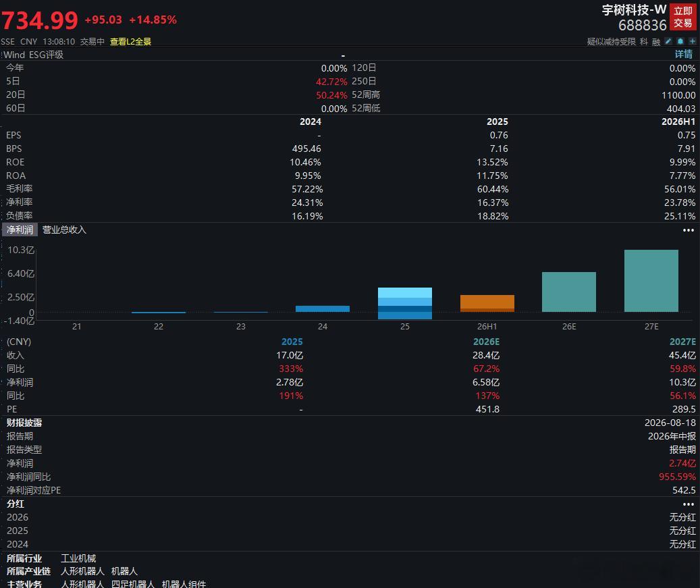Click the orange 26H1 bar
700x588 pixels.
pyautogui.click(x=487, y=303)
